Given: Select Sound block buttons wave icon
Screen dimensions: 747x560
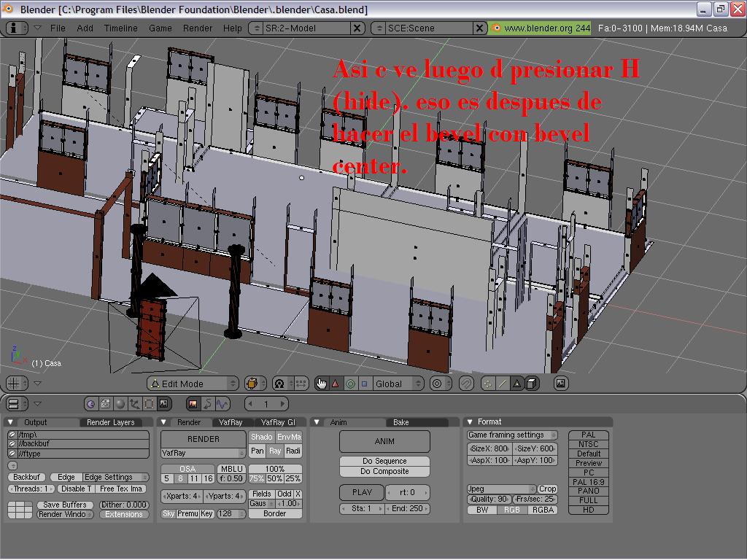Looking at the screenshot, I should click(x=222, y=404).
